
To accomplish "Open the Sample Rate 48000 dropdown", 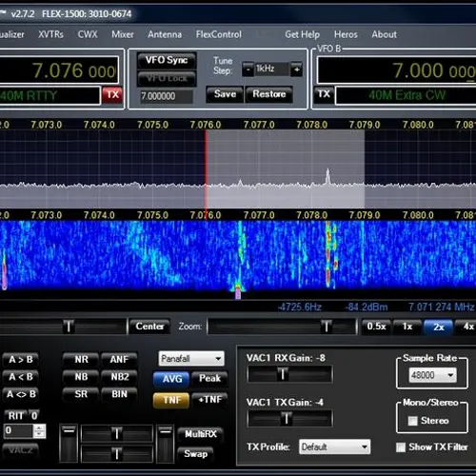I will click(x=432, y=375).
